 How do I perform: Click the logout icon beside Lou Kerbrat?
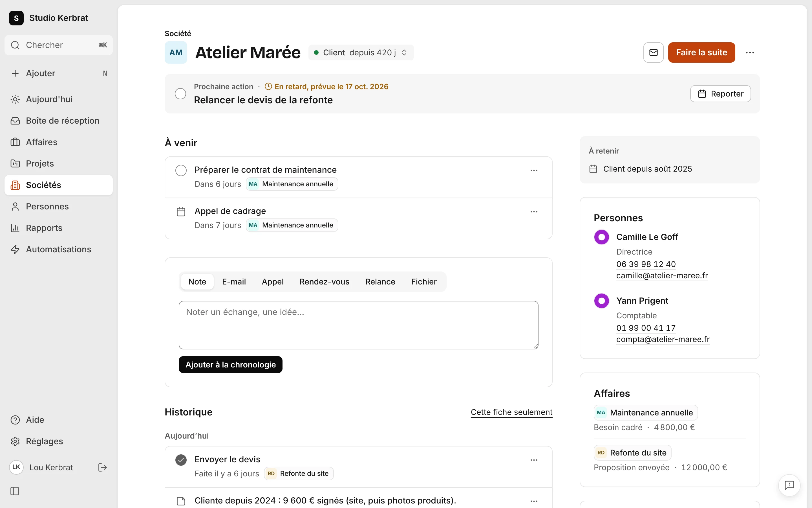(x=102, y=467)
